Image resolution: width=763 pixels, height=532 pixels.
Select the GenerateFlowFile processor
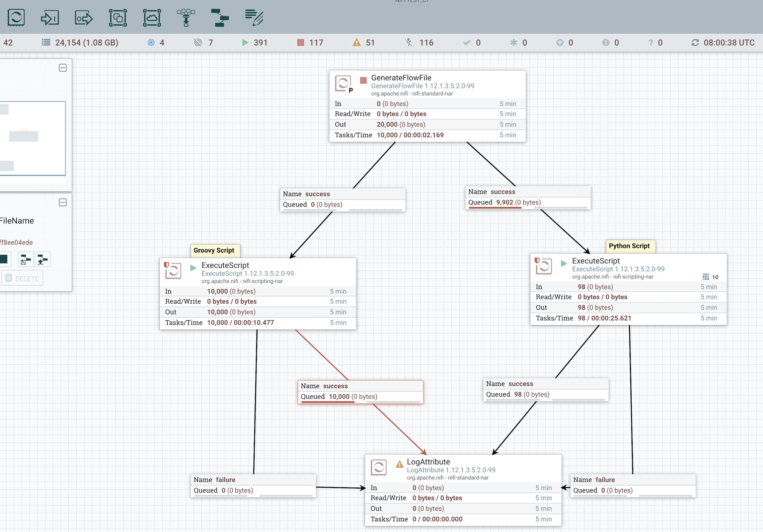click(x=427, y=106)
